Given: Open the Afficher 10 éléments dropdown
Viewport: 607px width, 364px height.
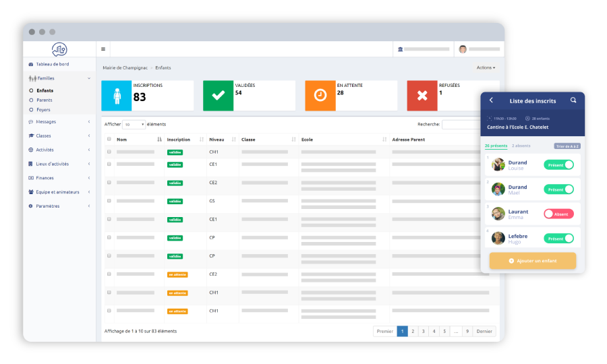Looking at the screenshot, I should click(x=134, y=125).
